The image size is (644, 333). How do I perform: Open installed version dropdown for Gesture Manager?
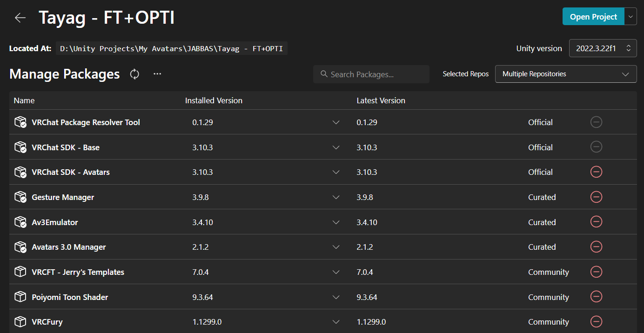[x=336, y=197]
